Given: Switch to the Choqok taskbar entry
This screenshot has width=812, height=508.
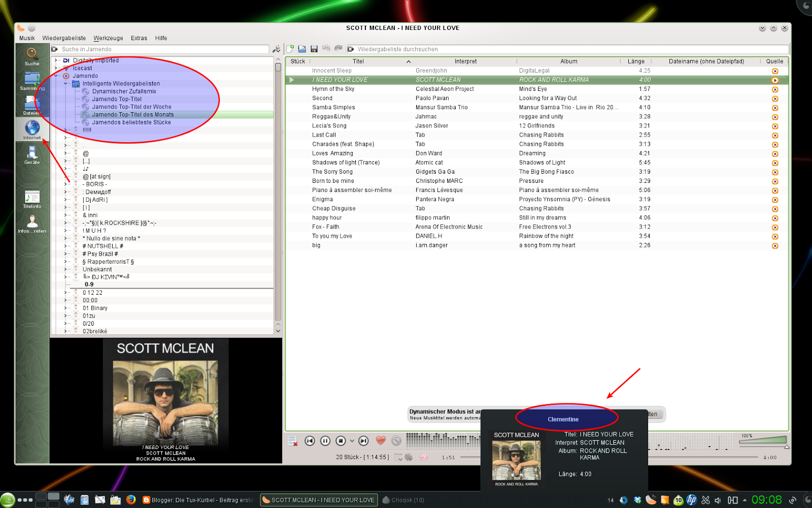Looking at the screenshot, I should [403, 500].
